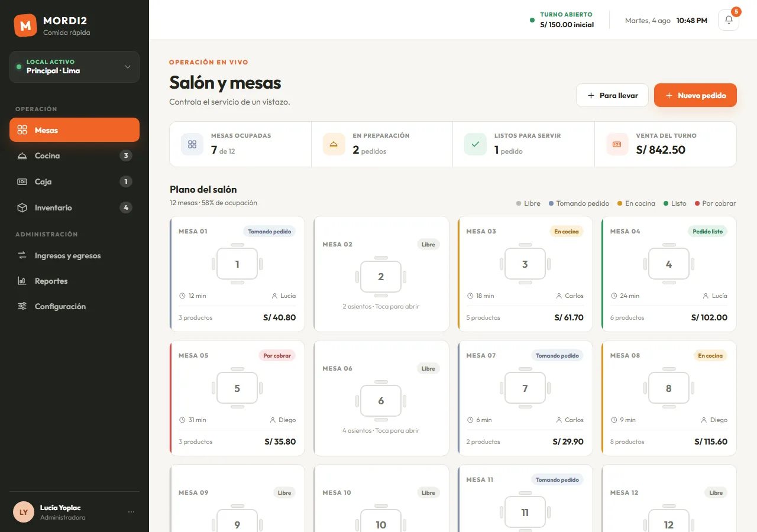Click the Cocina badge showing 3
This screenshot has width=757, height=532.
(x=125, y=156)
